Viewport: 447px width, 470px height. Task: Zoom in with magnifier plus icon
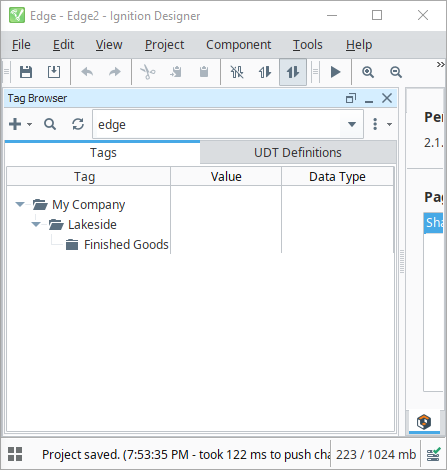(x=368, y=72)
